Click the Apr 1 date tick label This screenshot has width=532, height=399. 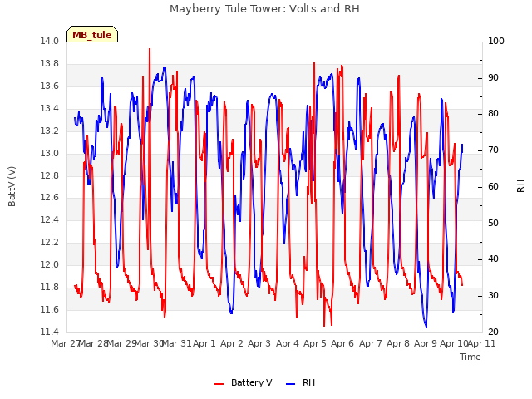[x=204, y=343]
